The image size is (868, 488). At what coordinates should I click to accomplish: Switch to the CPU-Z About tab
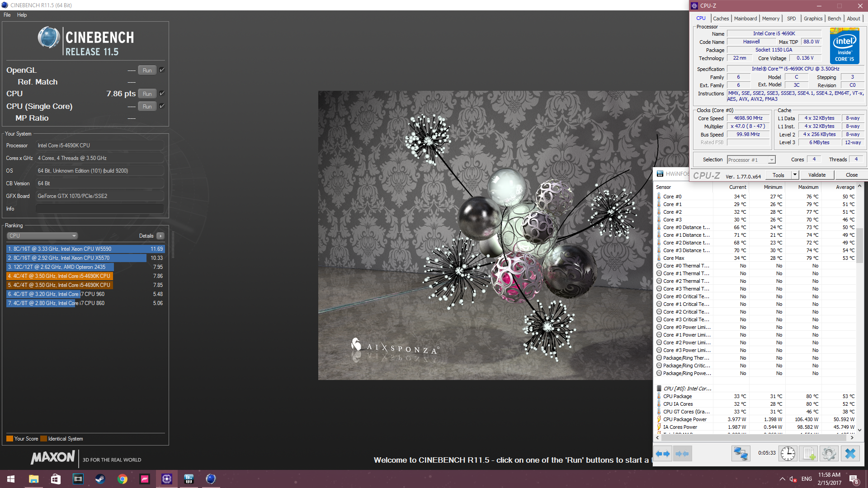(x=854, y=19)
